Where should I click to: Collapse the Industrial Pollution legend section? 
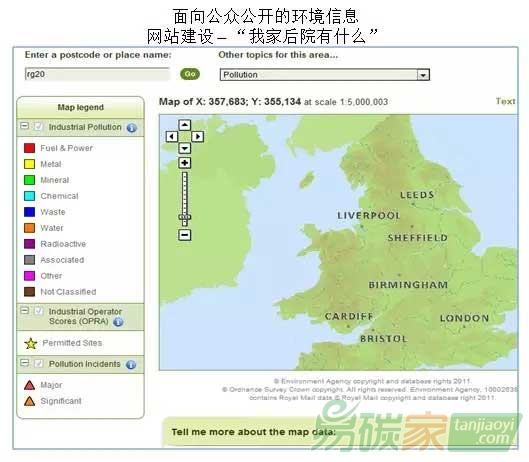click(24, 126)
